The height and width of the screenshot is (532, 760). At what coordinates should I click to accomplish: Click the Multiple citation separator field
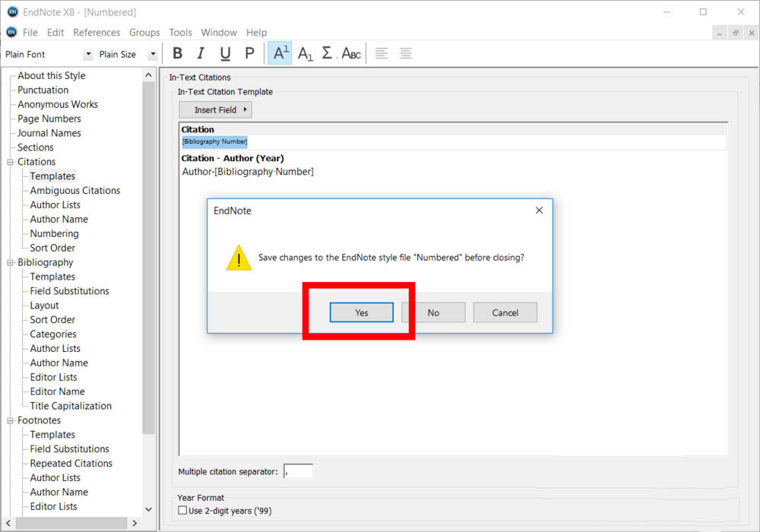(x=298, y=471)
